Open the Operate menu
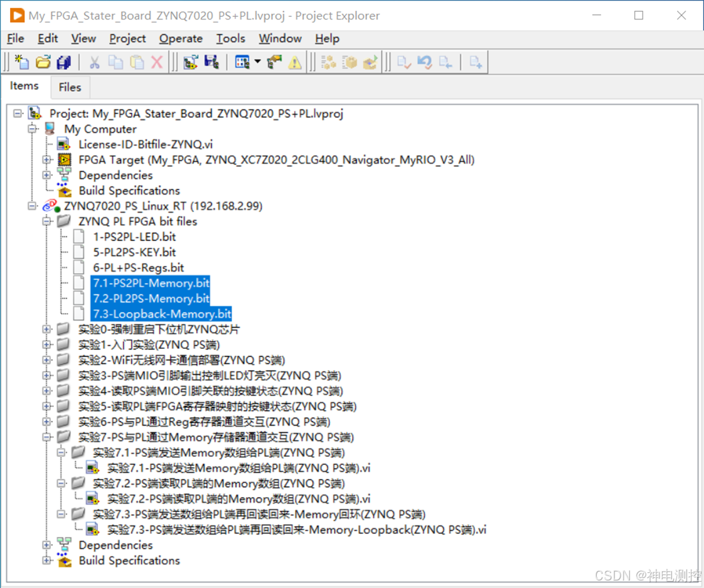This screenshot has width=704, height=588. (181, 39)
